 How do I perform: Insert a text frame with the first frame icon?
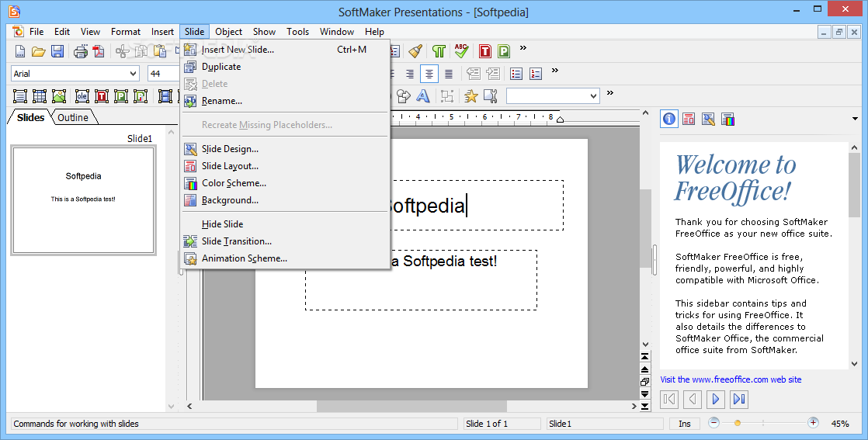tap(20, 96)
